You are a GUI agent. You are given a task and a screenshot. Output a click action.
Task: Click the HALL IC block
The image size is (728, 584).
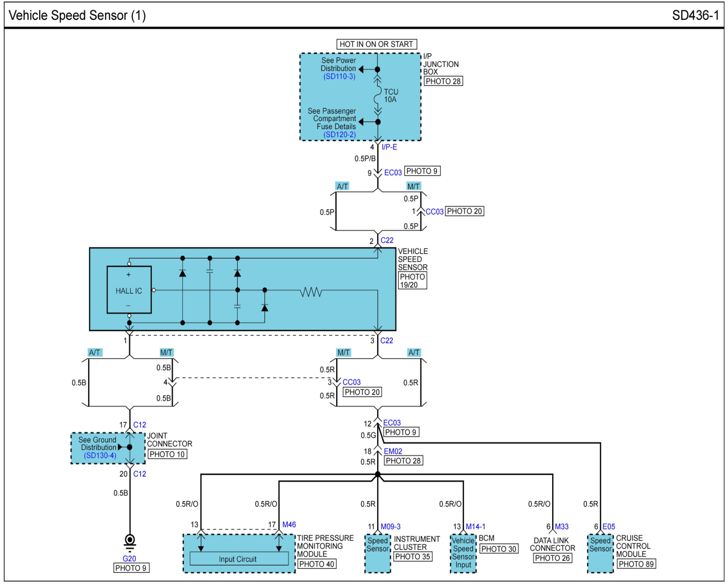tap(129, 290)
